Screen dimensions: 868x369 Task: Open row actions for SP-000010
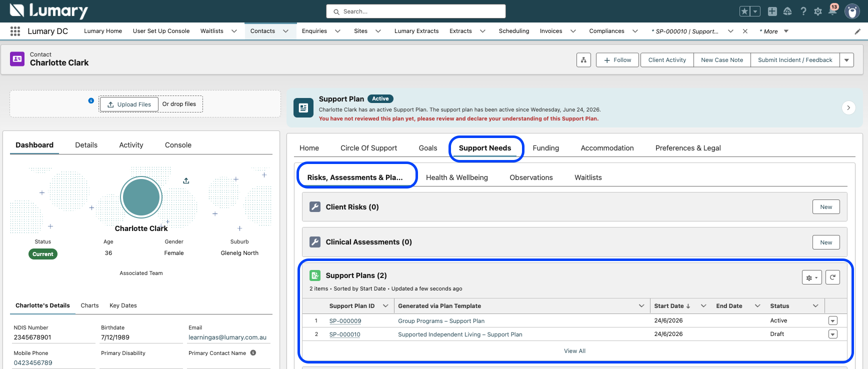(833, 334)
